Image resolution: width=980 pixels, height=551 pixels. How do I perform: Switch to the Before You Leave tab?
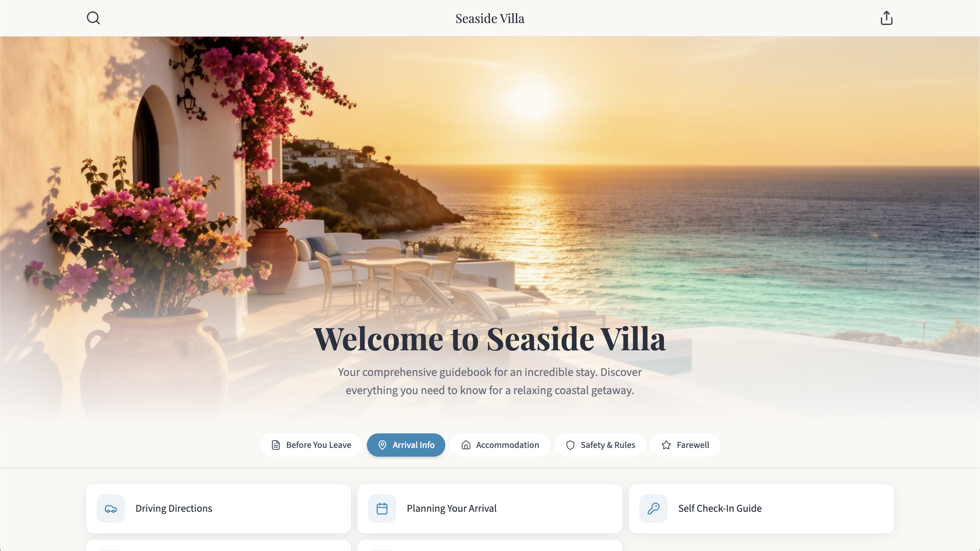tap(311, 445)
